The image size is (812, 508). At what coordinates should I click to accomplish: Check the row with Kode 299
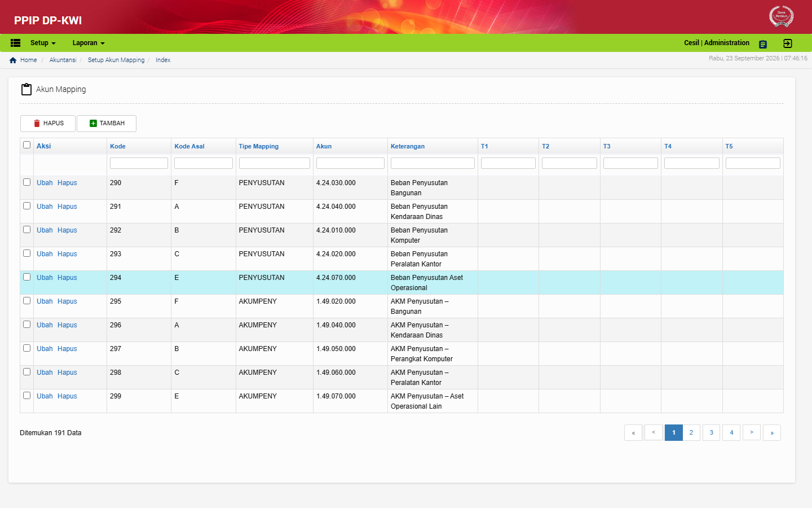point(27,396)
